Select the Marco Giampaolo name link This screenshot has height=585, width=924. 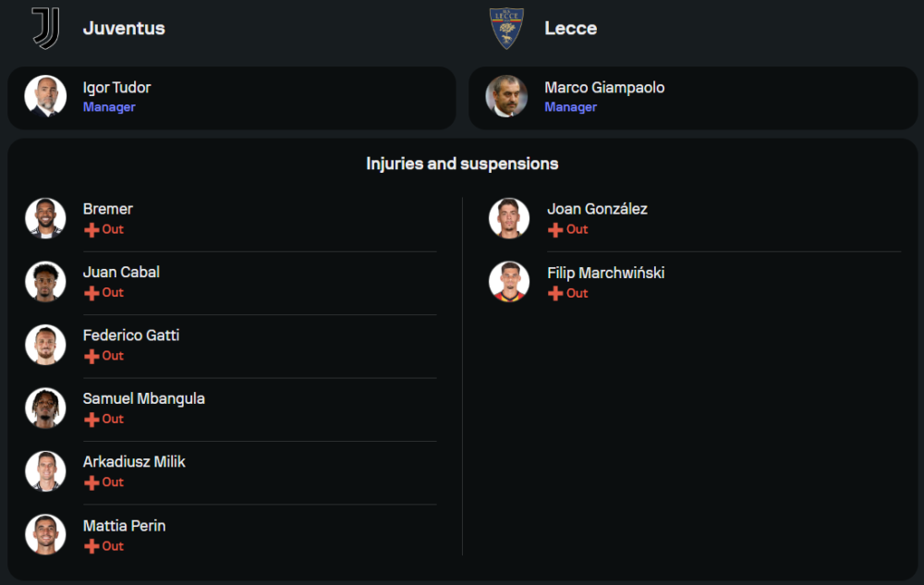click(604, 88)
